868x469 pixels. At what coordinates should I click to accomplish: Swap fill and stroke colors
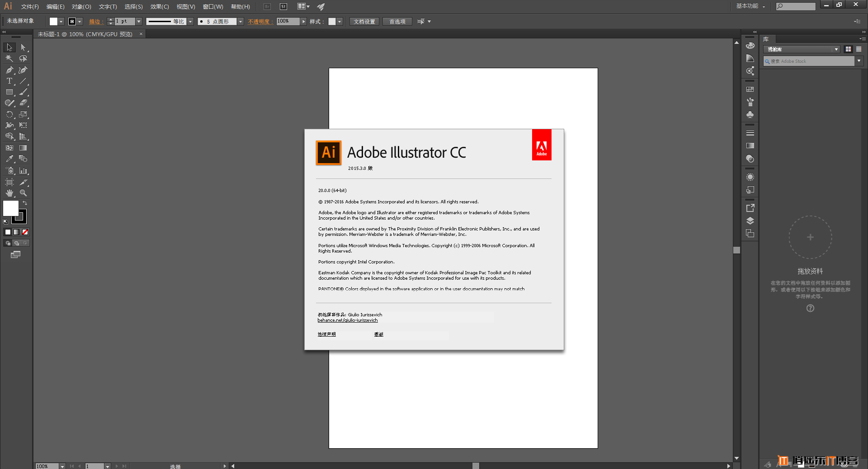point(25,203)
